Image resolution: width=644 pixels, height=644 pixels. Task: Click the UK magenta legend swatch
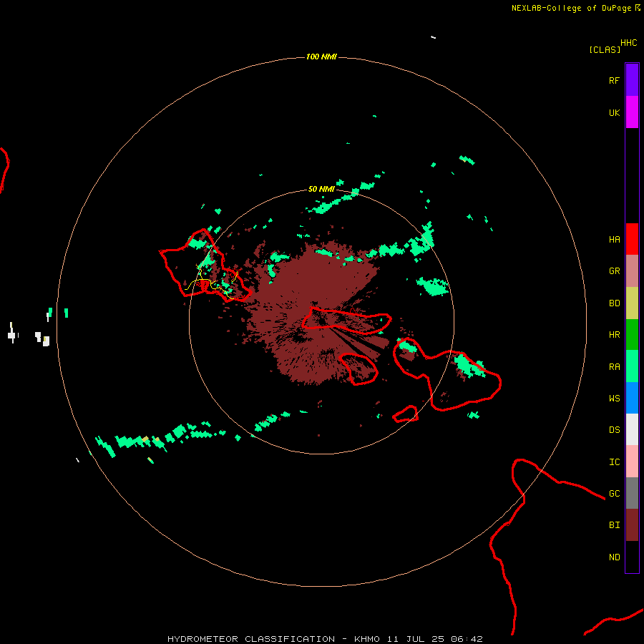click(632, 112)
